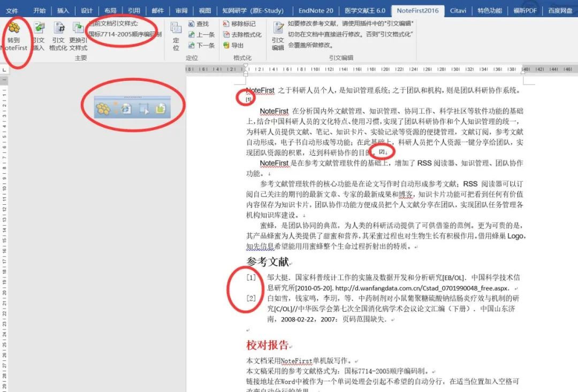Switch to the 医学文献王 6.0 tab

point(365,11)
